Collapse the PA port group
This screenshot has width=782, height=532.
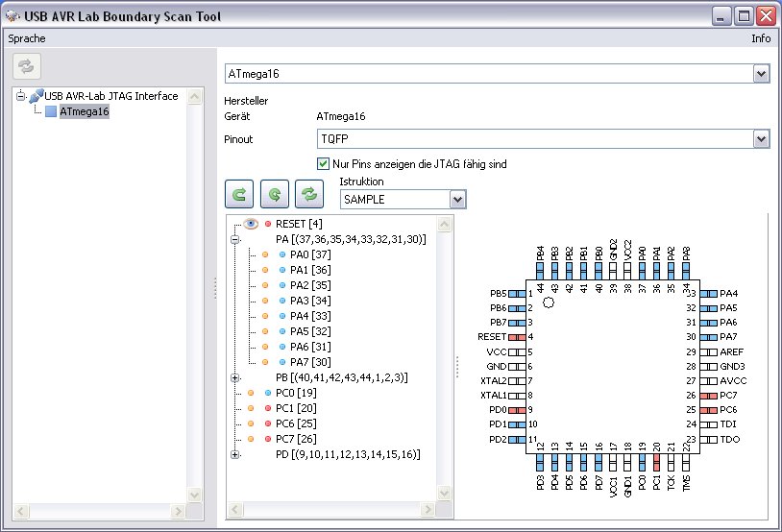pyautogui.click(x=235, y=239)
